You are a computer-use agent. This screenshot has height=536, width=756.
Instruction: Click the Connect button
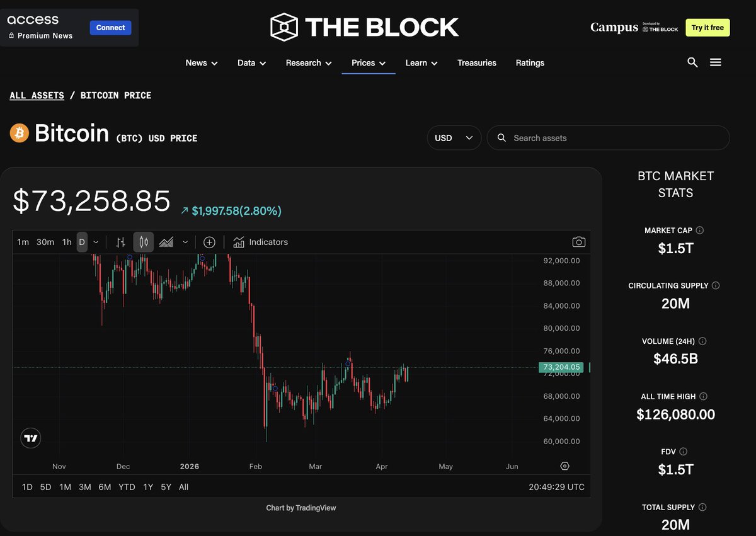click(x=111, y=28)
